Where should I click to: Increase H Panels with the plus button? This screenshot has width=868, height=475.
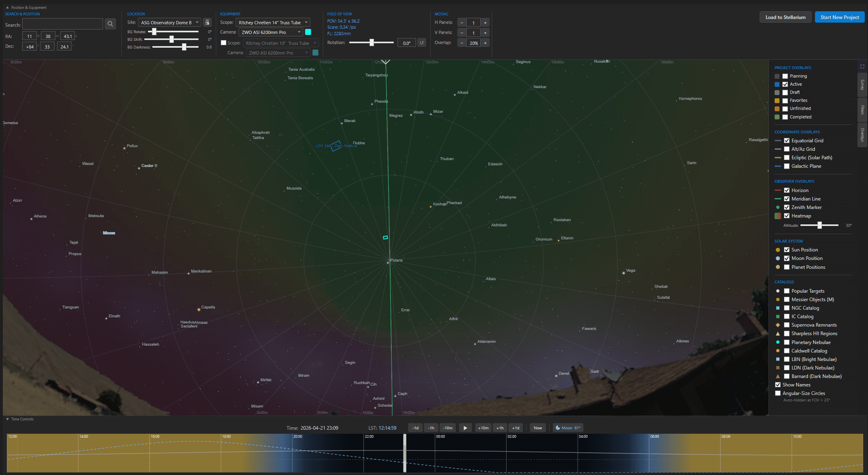485,23
